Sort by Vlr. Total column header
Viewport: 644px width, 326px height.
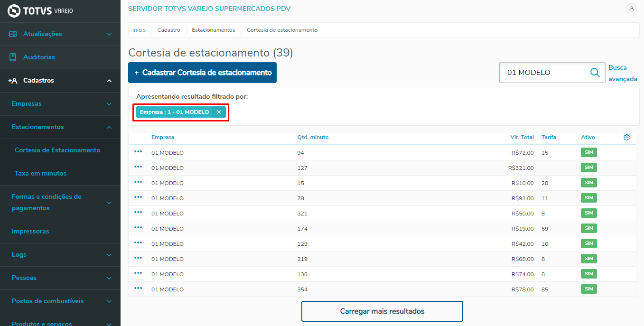point(522,137)
